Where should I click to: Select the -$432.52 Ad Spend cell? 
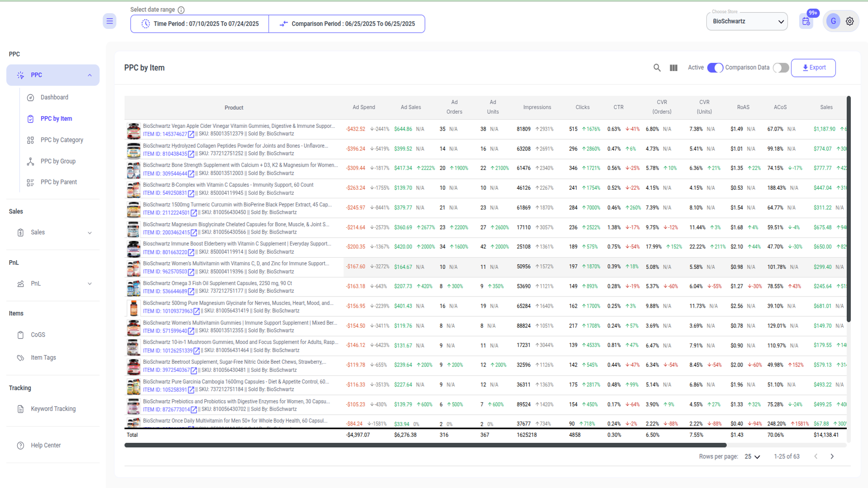click(356, 129)
